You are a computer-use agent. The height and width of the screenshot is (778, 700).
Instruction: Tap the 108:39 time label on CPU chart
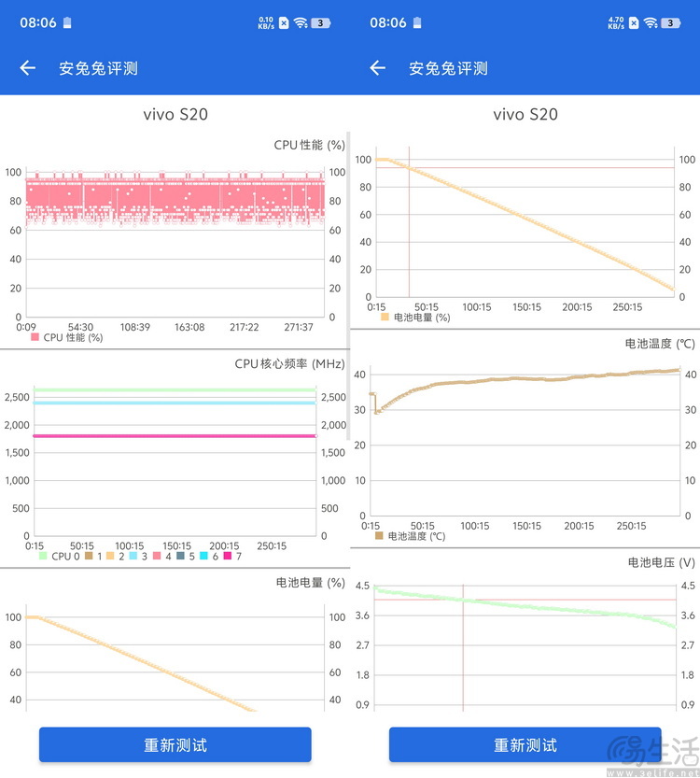point(134,327)
